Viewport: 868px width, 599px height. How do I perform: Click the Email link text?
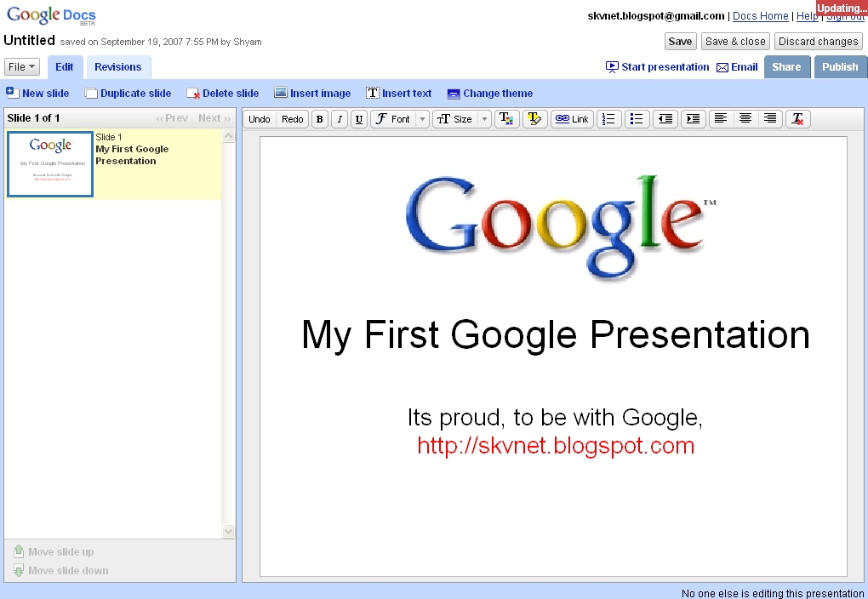point(744,67)
